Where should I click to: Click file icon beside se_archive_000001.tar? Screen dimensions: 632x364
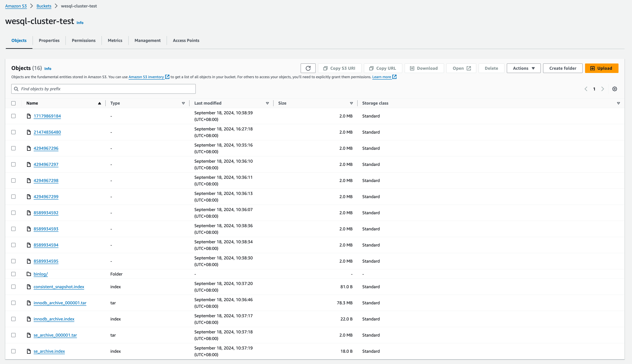pyautogui.click(x=29, y=335)
